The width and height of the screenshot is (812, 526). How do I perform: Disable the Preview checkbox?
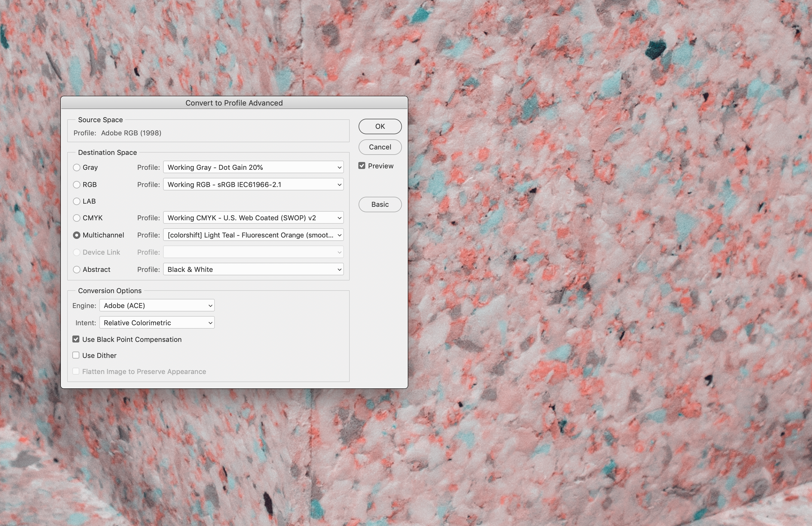[362, 166]
